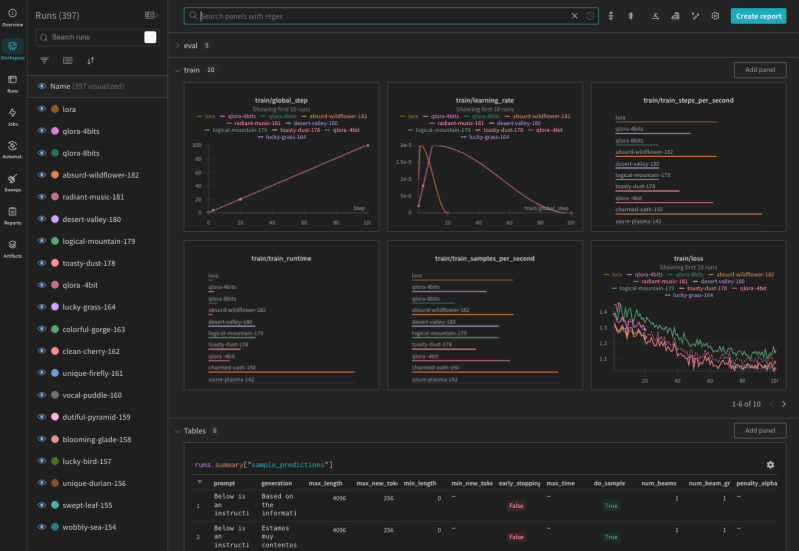Hide the lucky-grass-164 run
The width and height of the screenshot is (799, 551).
[42, 306]
